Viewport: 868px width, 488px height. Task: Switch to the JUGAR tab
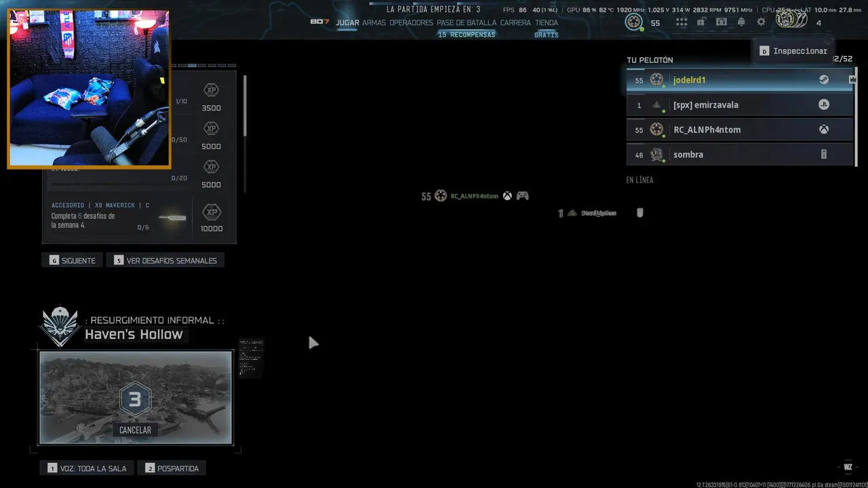[347, 22]
